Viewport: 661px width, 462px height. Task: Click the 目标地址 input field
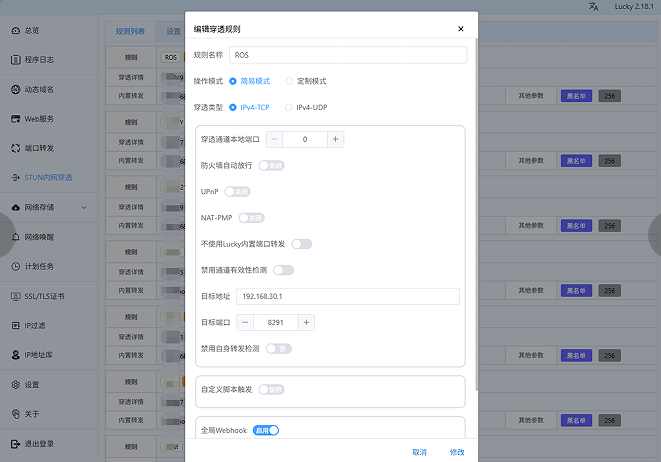[x=347, y=296]
